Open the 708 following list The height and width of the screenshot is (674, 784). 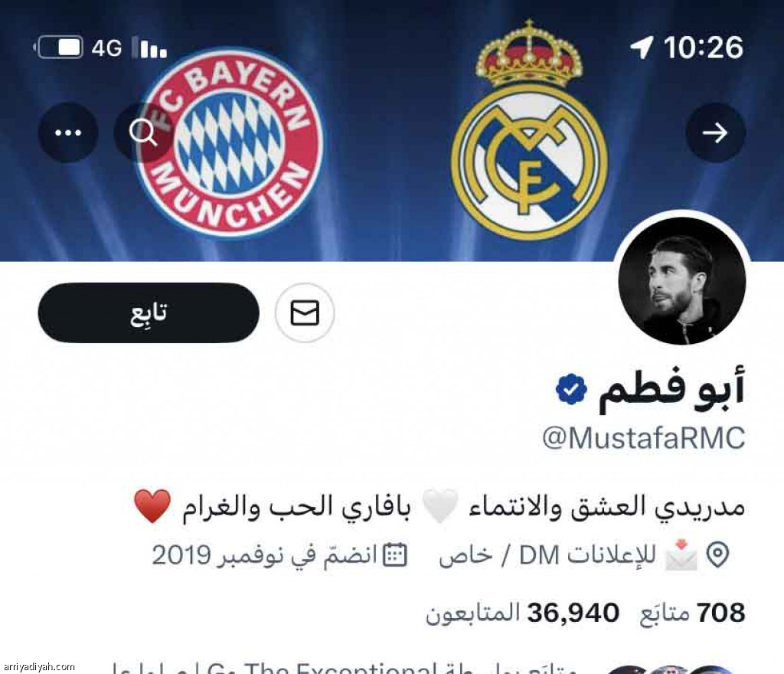click(692, 613)
